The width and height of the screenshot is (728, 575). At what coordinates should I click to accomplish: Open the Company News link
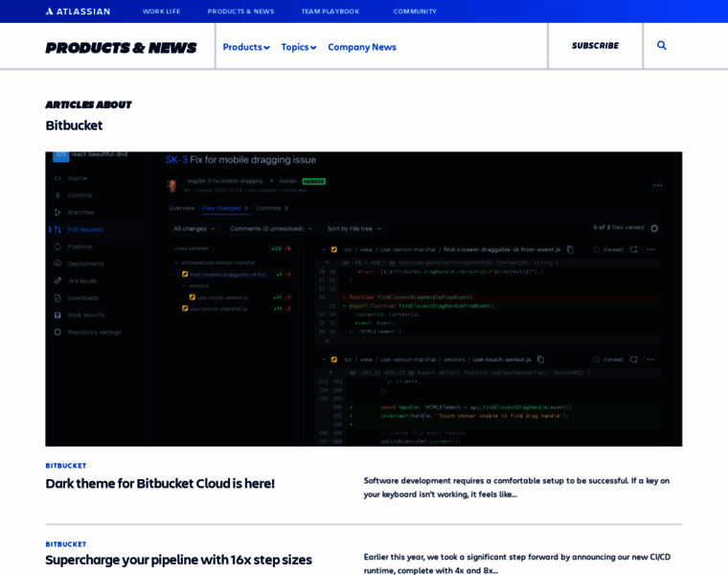click(362, 47)
